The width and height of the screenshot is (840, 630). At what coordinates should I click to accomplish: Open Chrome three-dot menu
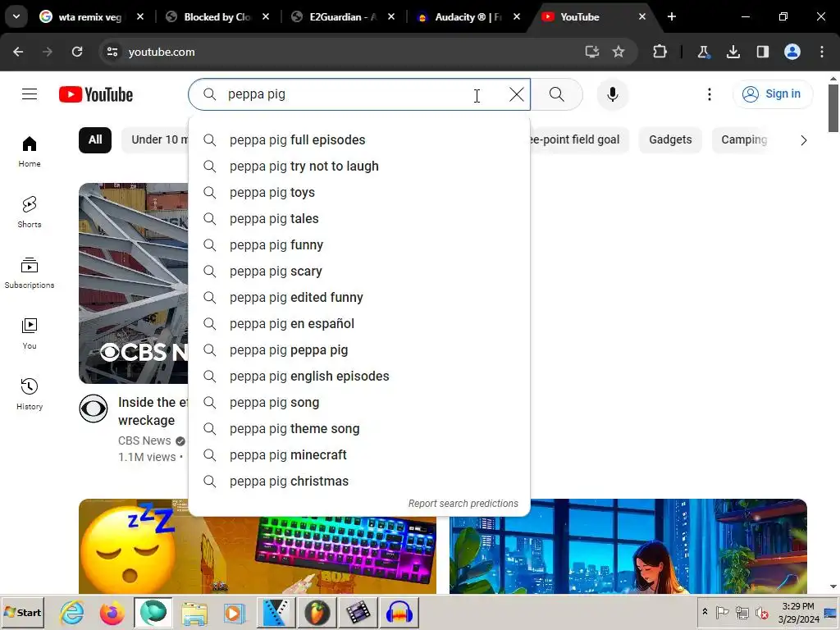coord(822,52)
